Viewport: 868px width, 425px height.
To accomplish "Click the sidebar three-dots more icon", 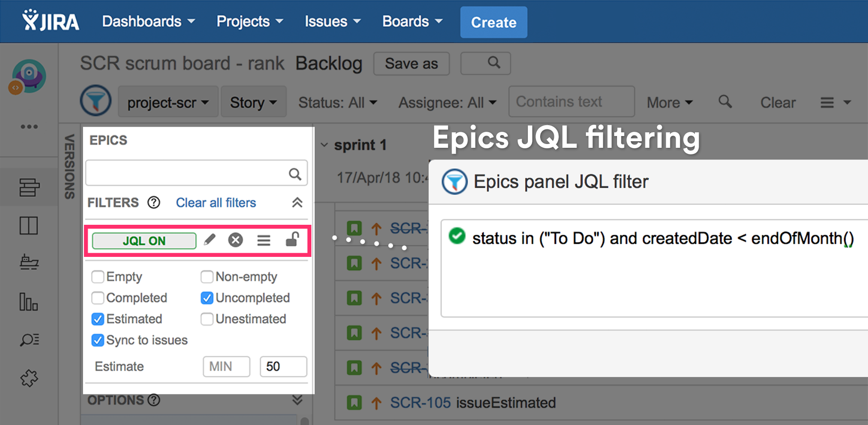I will (x=29, y=127).
